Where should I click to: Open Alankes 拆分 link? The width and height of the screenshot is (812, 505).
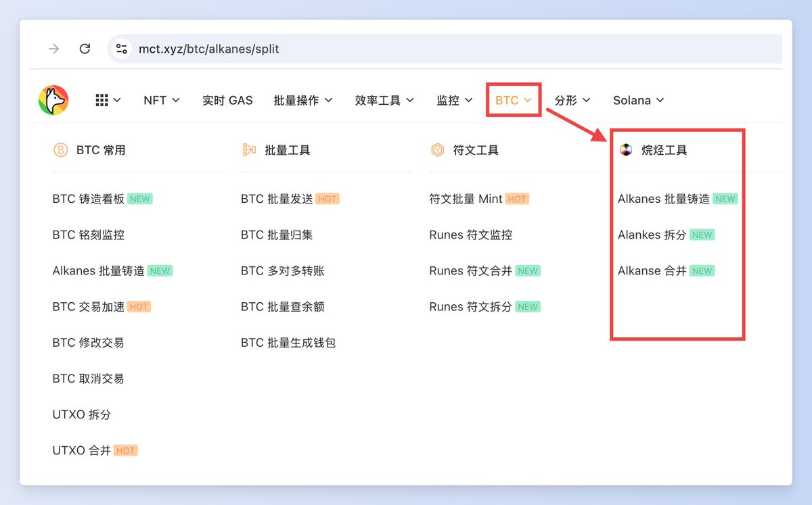coord(652,235)
